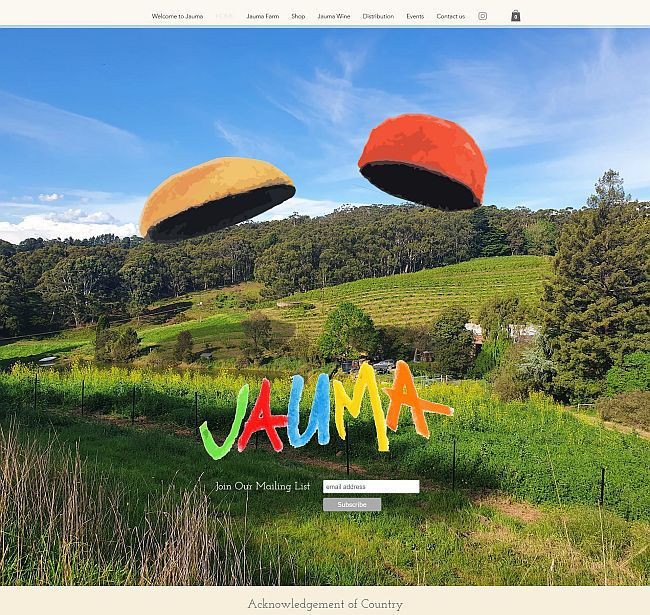Open the Instagram icon link
650x615 pixels.
(482, 16)
